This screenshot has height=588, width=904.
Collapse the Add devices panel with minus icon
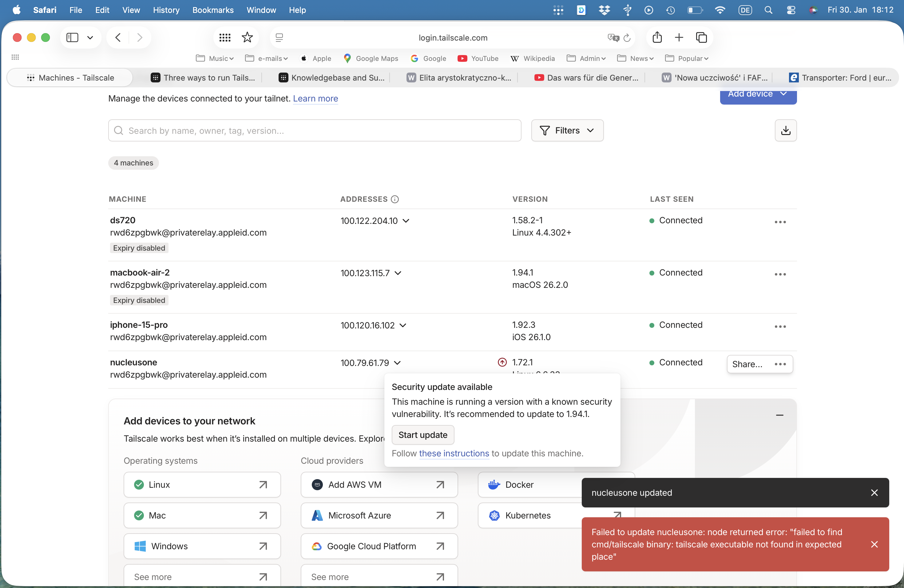779,415
